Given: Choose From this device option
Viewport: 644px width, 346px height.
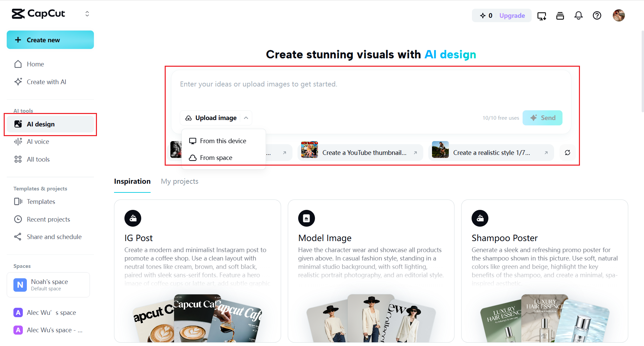Looking at the screenshot, I should pos(223,141).
